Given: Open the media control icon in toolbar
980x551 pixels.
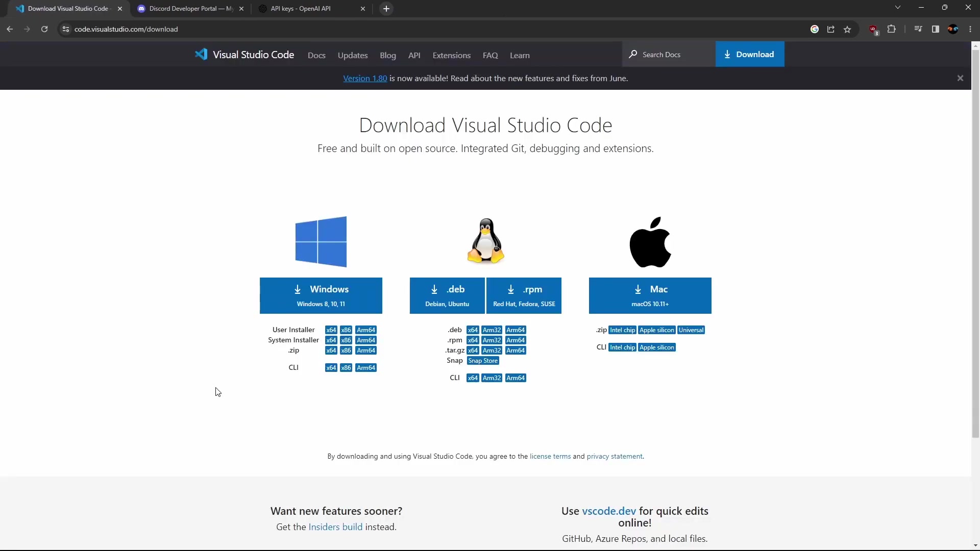Looking at the screenshot, I should tap(918, 29).
